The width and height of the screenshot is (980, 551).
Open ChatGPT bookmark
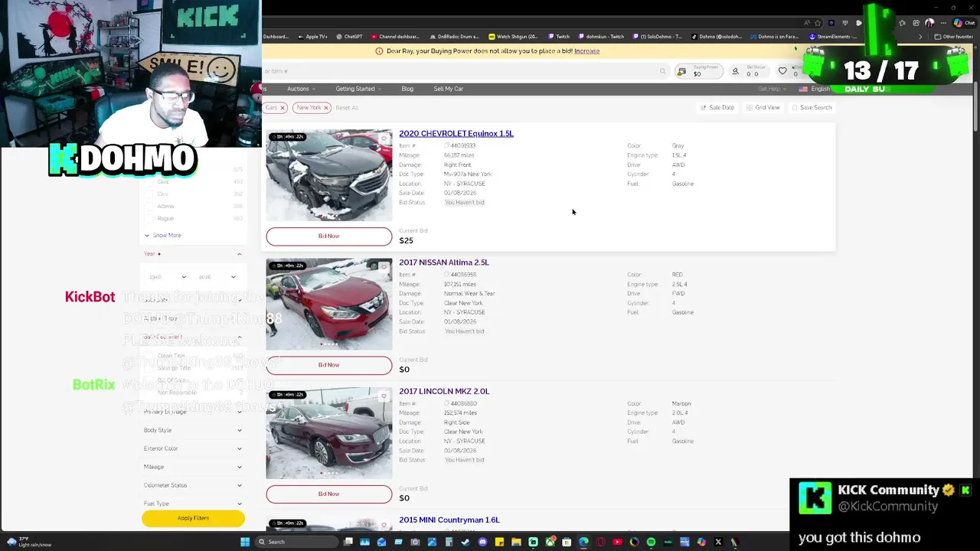350,37
